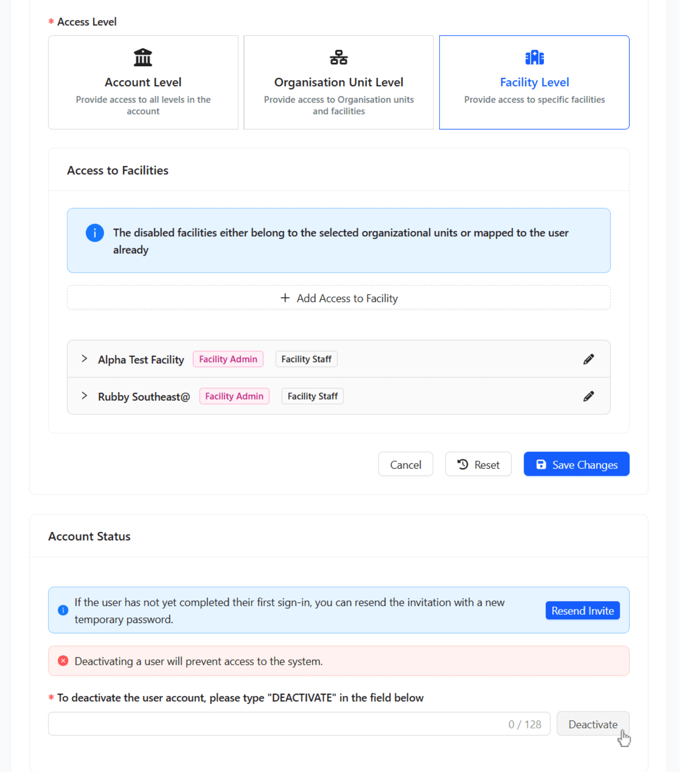Expand the Rubby Southeast@ row
The height and width of the screenshot is (772, 700).
[84, 396]
